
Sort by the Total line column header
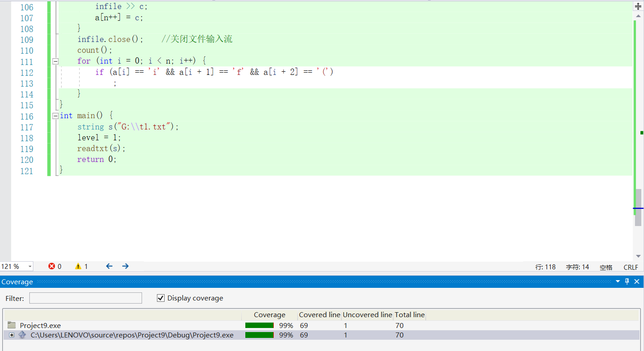409,315
